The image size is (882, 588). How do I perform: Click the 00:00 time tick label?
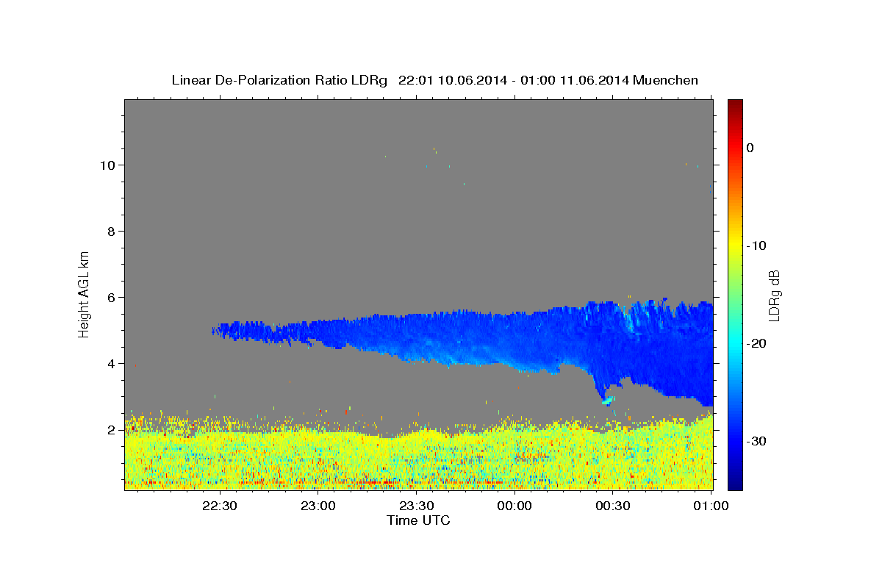click(x=514, y=506)
